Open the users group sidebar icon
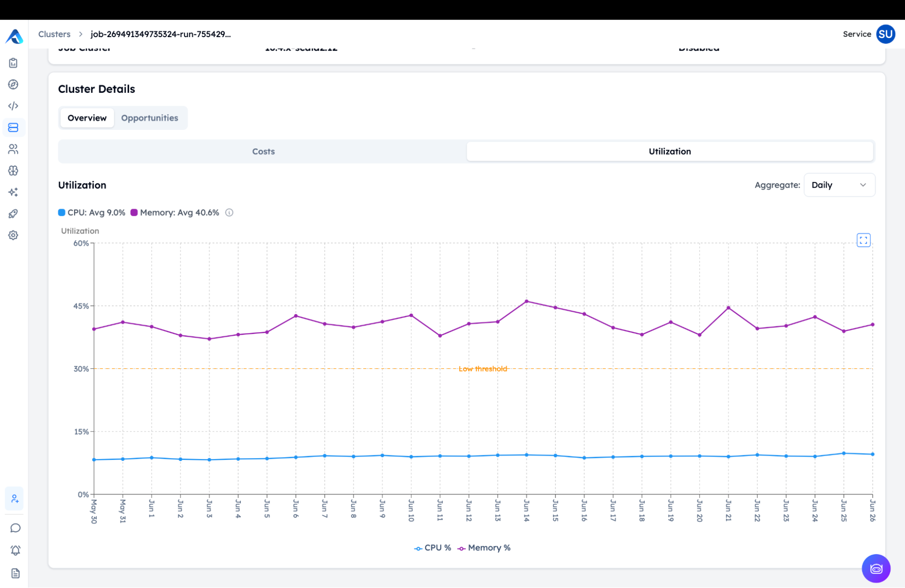Viewport: 905px width, 588px height. point(13,149)
